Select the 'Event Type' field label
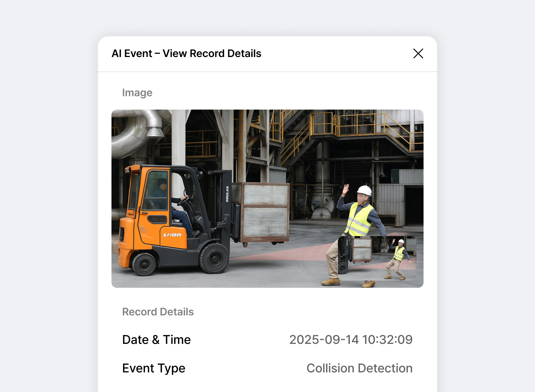 [x=154, y=368]
